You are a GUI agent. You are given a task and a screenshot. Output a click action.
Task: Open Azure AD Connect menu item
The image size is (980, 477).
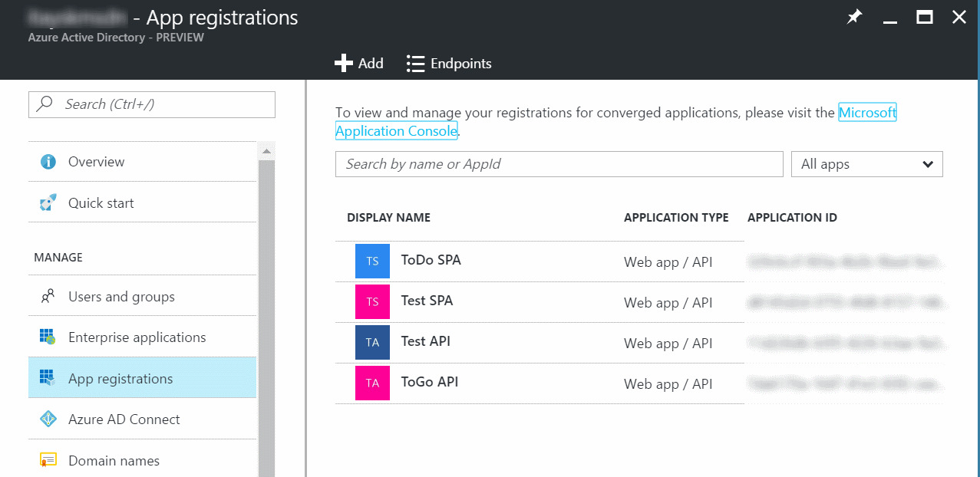click(142, 419)
